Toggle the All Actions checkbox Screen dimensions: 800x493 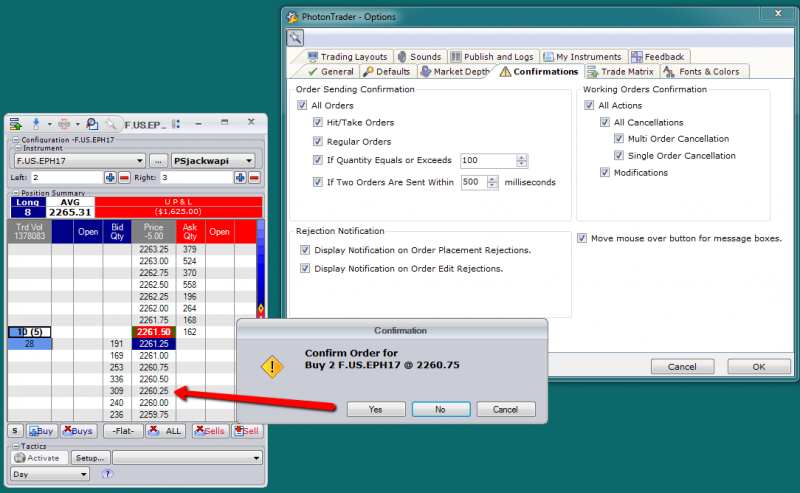pos(589,105)
